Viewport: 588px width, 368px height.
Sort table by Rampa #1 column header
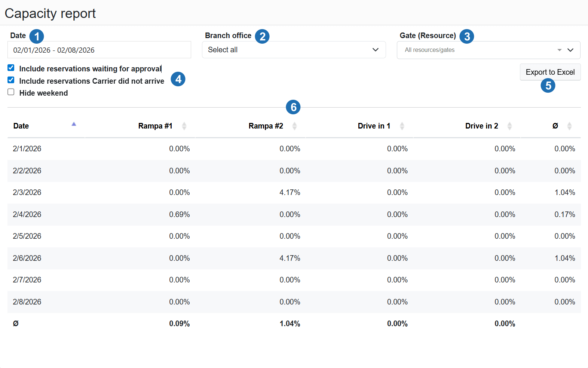click(155, 126)
